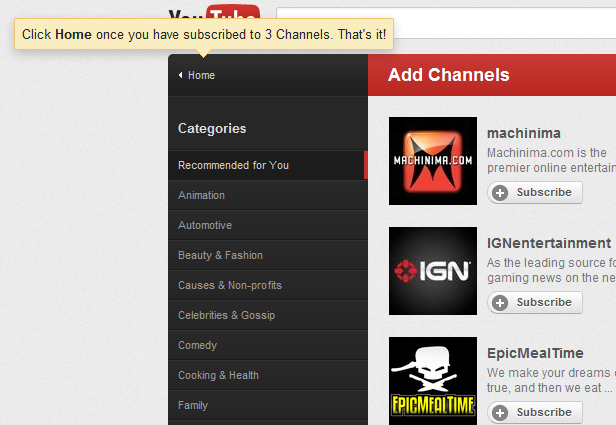Focus the YouTube search box
Image resolution: width=616 pixels, height=425 pixels.
click(x=446, y=23)
